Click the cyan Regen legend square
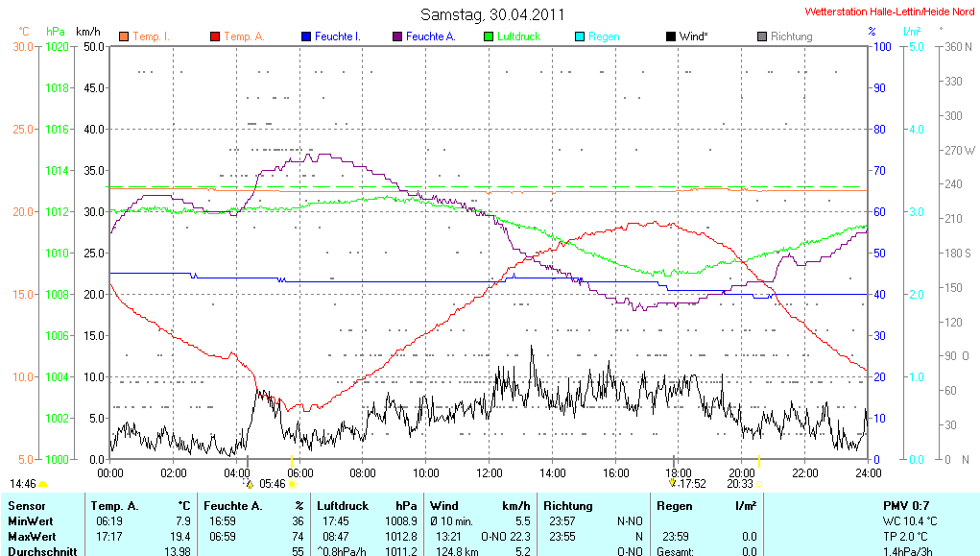The height and width of the screenshot is (556, 980). tap(579, 36)
